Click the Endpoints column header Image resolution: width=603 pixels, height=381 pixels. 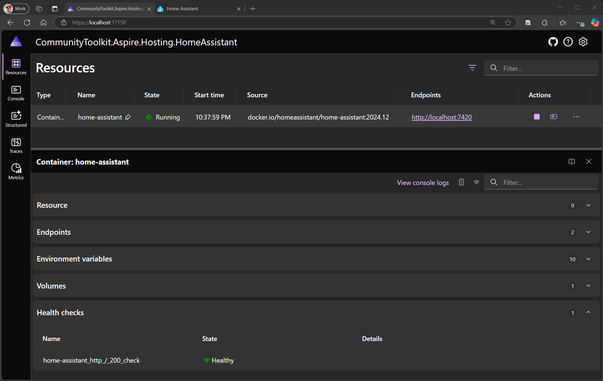[x=426, y=95]
